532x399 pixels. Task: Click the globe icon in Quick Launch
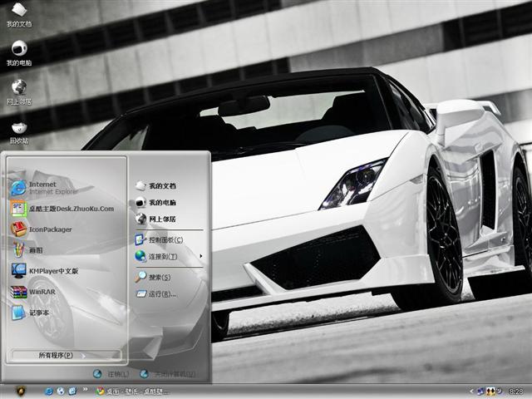click(61, 392)
